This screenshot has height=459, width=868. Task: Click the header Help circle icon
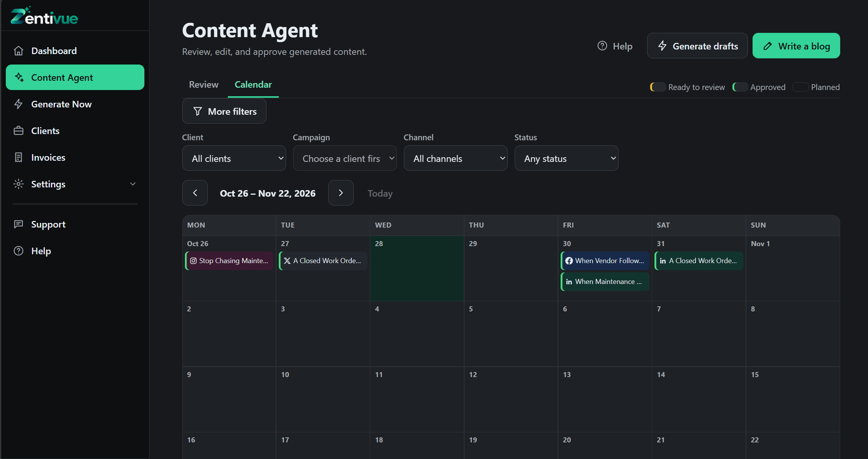coord(602,46)
